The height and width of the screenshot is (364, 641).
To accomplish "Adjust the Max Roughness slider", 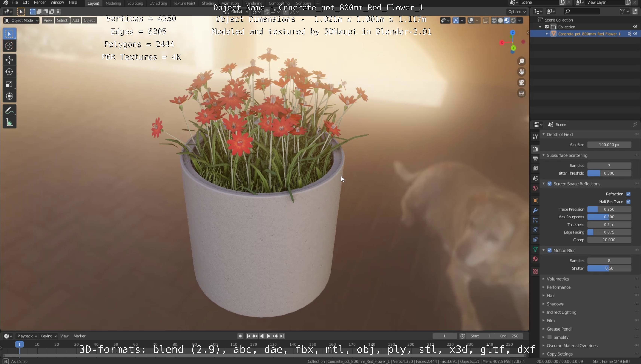I will (609, 217).
